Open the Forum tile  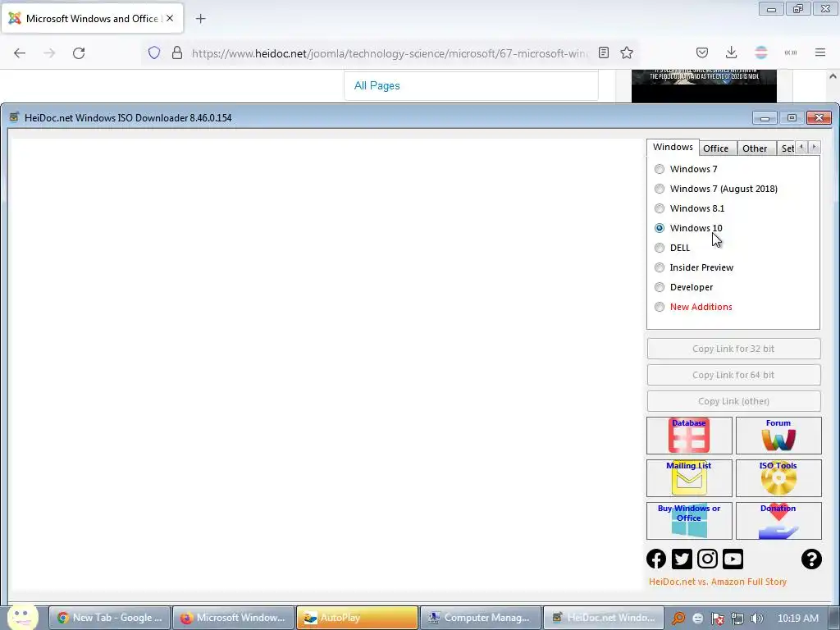[x=778, y=436]
